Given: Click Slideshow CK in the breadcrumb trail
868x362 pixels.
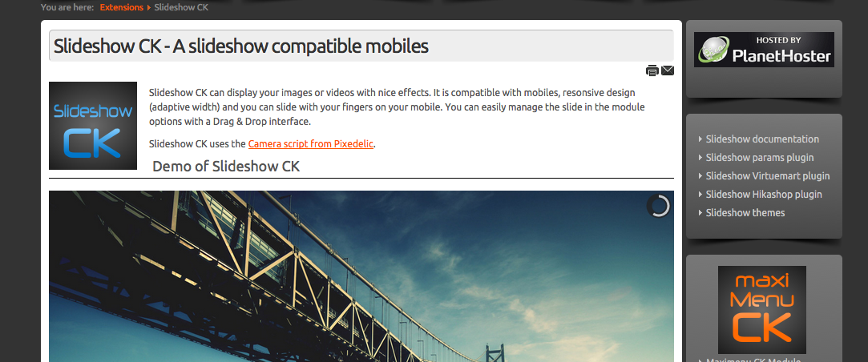Looking at the screenshot, I should [182, 7].
